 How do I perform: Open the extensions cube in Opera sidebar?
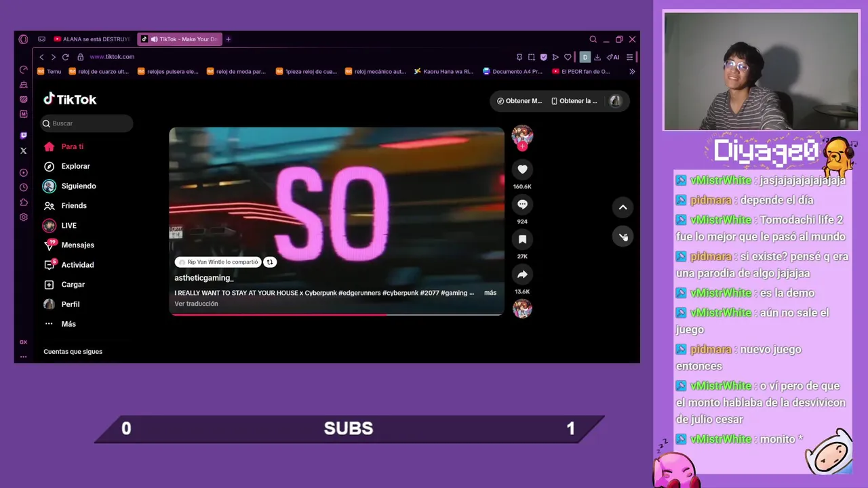click(x=24, y=202)
